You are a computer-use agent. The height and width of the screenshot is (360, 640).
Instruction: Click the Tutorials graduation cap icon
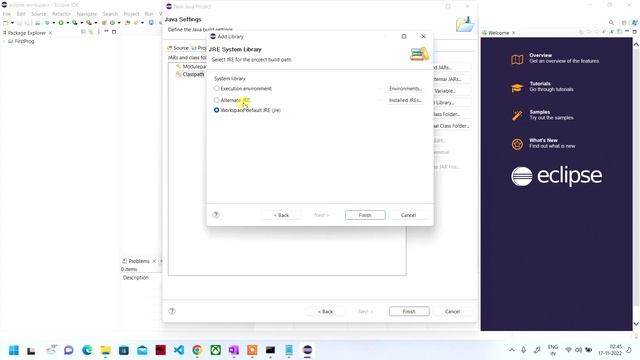click(517, 88)
